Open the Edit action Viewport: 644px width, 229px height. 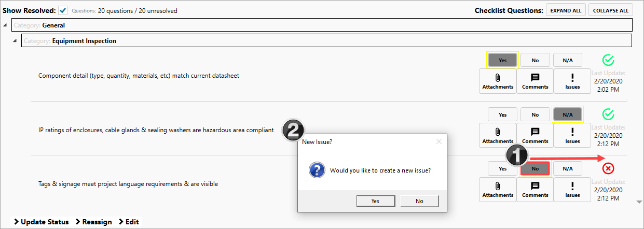coord(129,222)
